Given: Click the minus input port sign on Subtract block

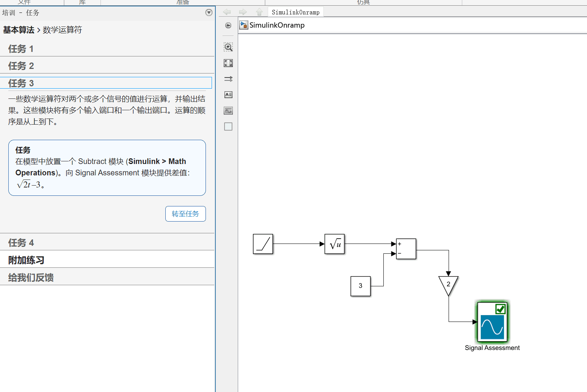Looking at the screenshot, I should click(400, 253).
